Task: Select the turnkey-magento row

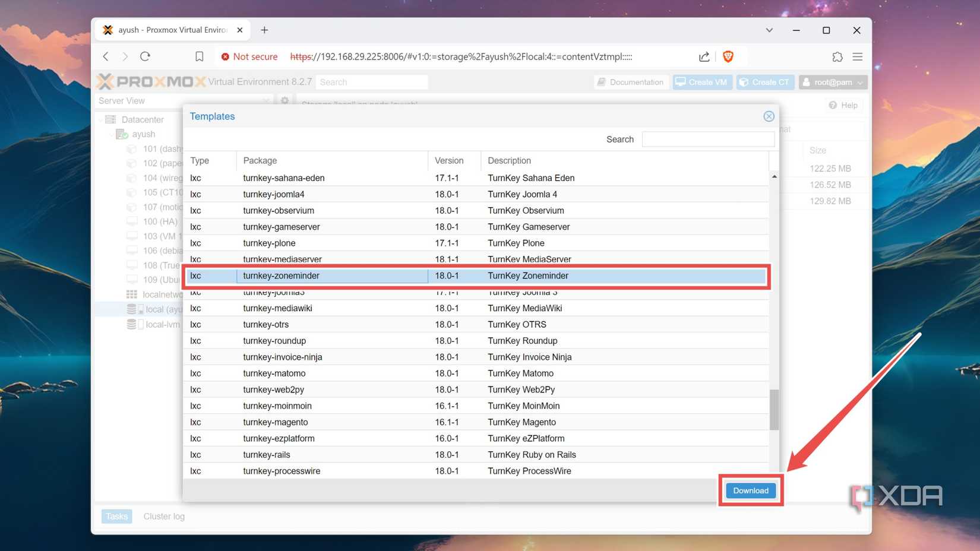Action: 476,422
